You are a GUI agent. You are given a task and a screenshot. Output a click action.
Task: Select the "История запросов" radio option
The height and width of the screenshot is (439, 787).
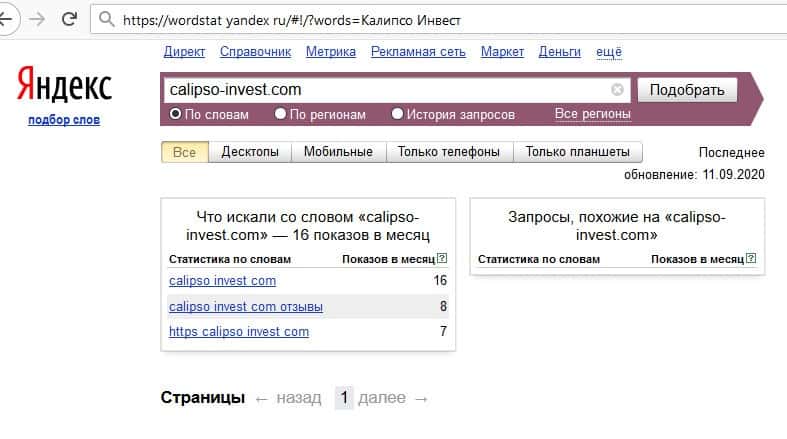click(x=398, y=114)
